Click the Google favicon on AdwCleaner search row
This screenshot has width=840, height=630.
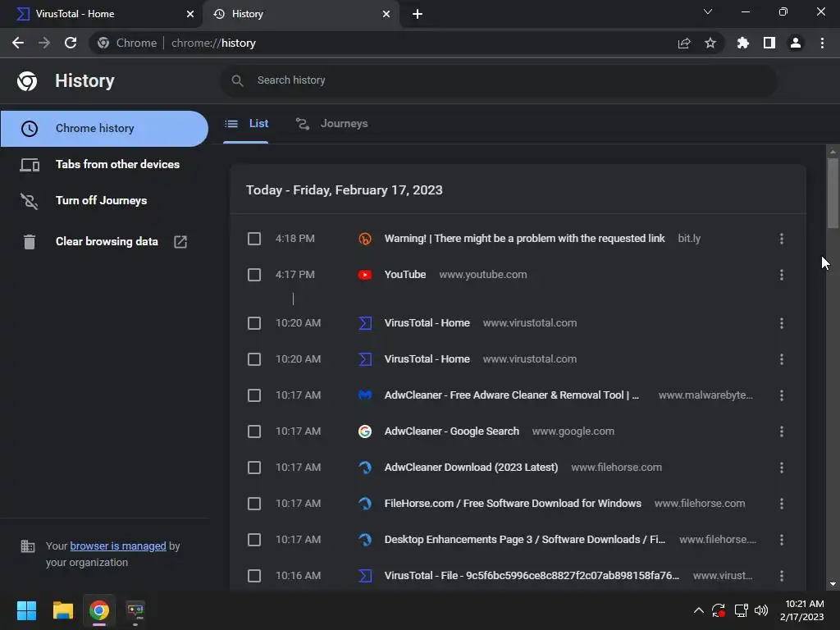365,431
